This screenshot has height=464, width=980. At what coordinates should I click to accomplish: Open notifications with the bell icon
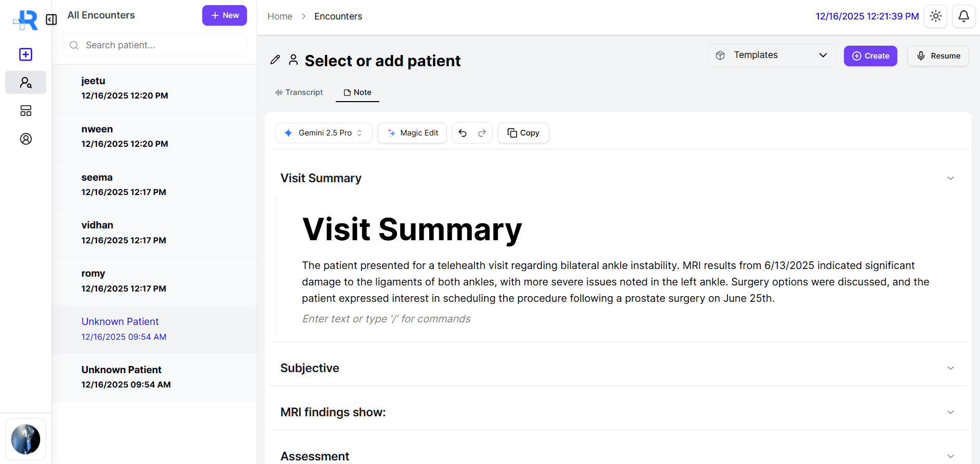(x=964, y=16)
